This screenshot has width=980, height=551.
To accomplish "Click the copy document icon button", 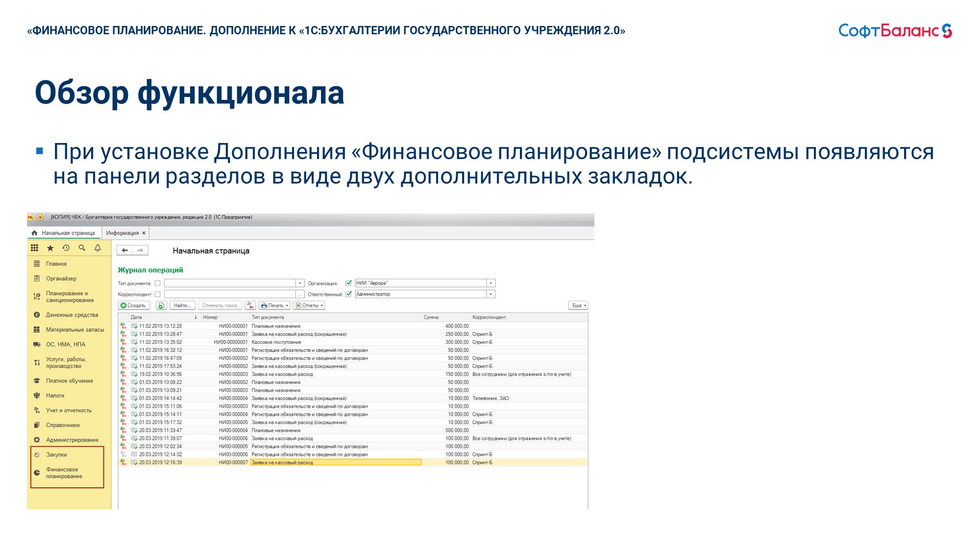I will pos(161,305).
